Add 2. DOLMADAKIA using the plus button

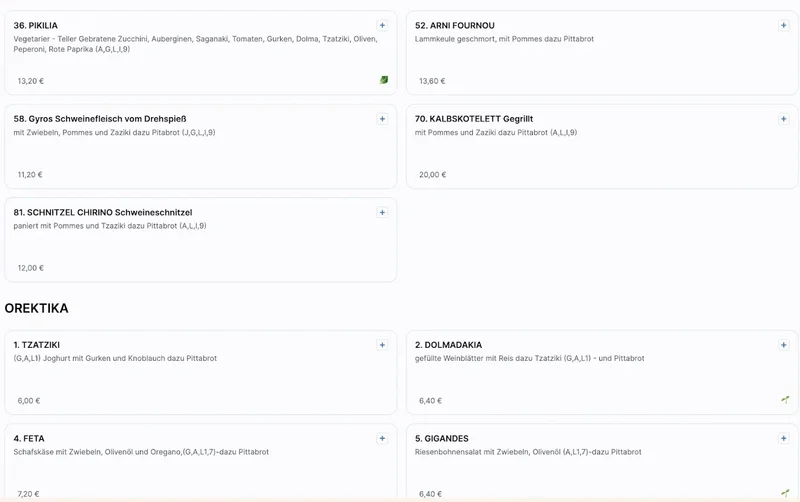784,345
